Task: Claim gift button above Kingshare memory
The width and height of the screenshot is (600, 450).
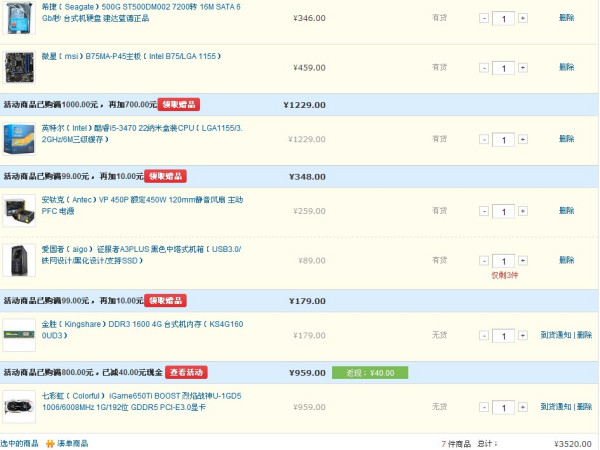Action: tap(165, 300)
